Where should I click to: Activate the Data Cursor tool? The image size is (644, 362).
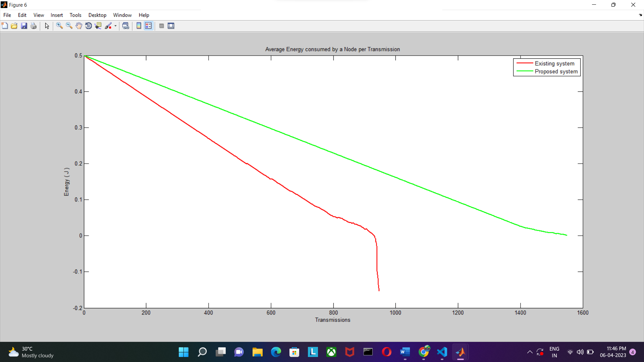(98, 26)
